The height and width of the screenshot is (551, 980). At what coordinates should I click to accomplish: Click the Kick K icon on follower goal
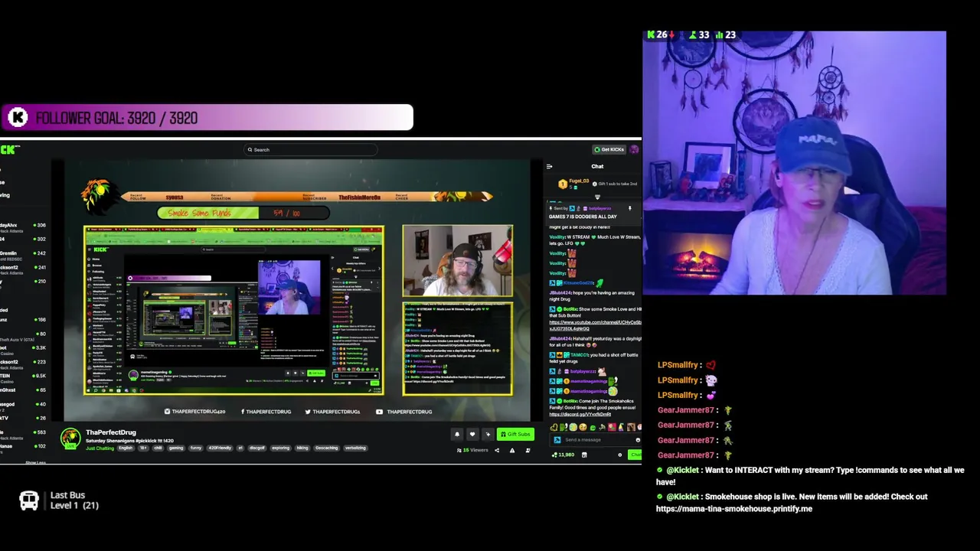click(x=18, y=117)
